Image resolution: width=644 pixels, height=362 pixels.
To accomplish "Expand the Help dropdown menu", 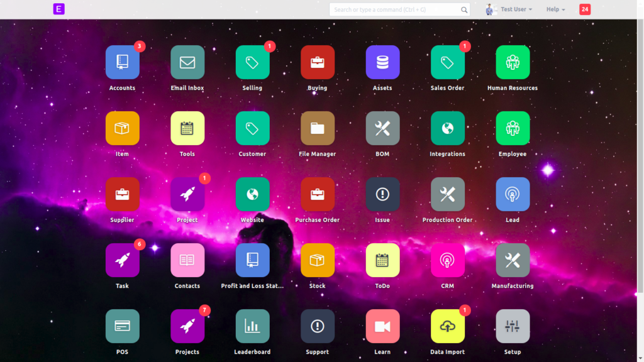I will tap(555, 9).
